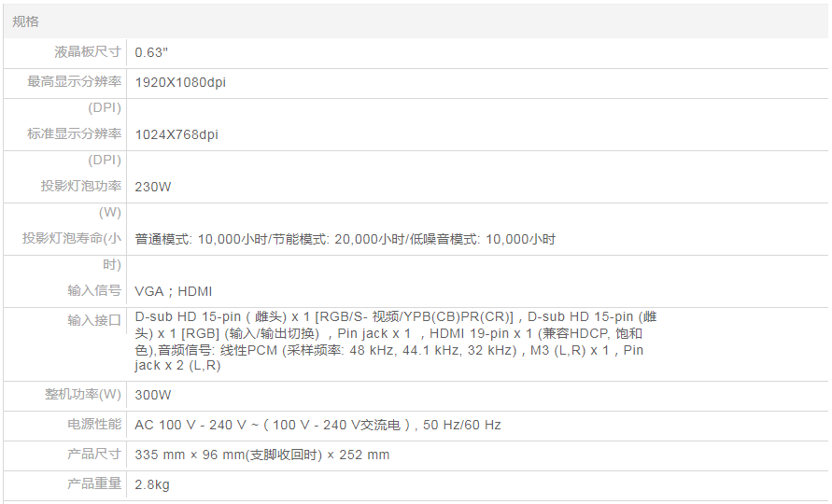Select the 整机功率(W) label
The image size is (832, 504).
coord(83,395)
